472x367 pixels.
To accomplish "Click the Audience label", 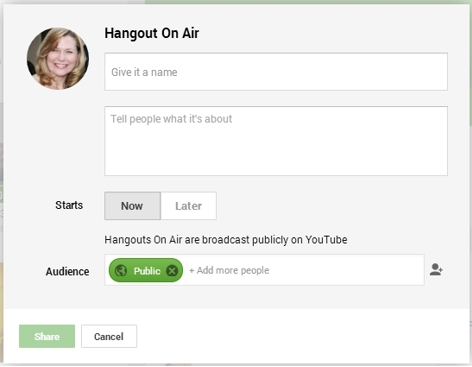I will [67, 272].
